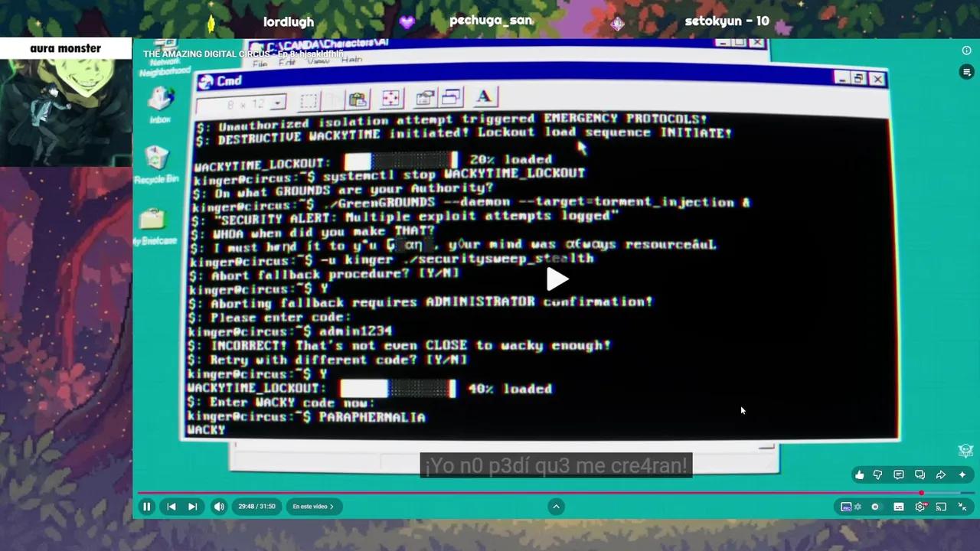This screenshot has height=551, width=980.
Task: Open the playlist queue icon
Action: 966,71
